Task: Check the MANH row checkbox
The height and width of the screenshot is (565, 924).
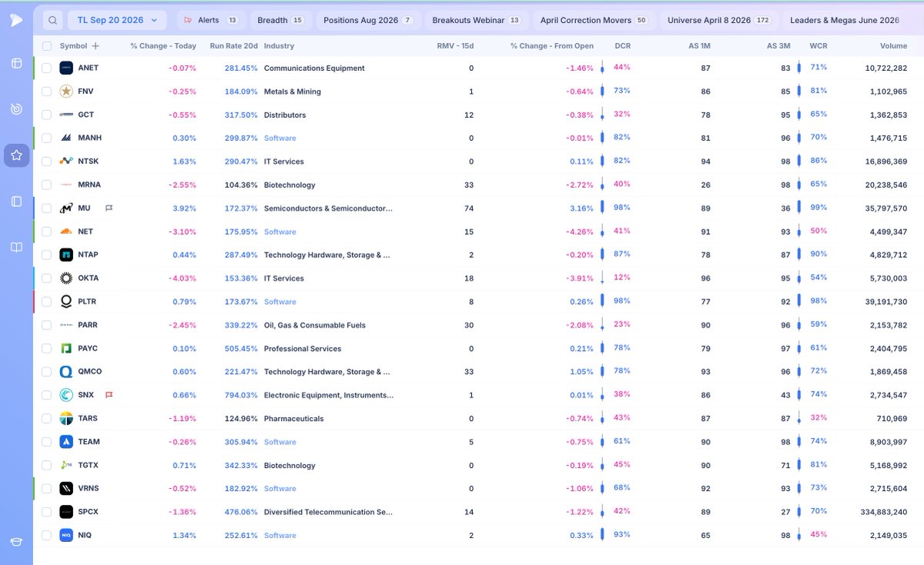Action: point(47,138)
